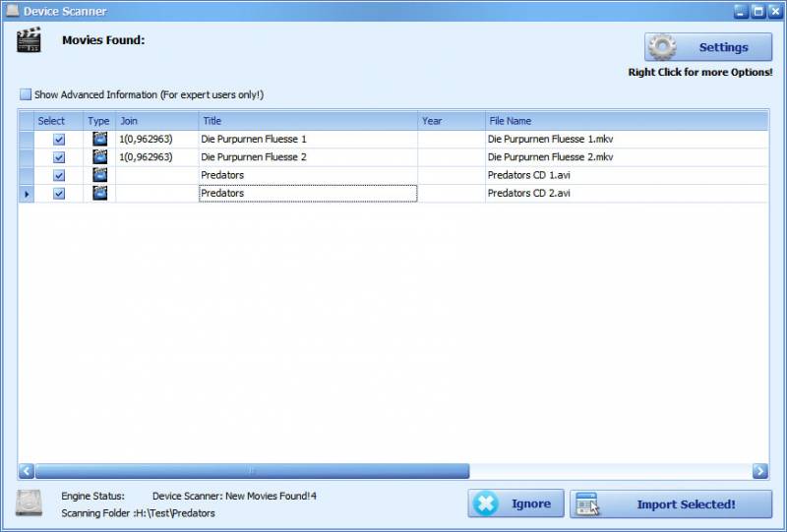Uncheck the row for Die Purpurnen Fluesse 2.mkv
This screenshot has width=787, height=532.
(59, 157)
